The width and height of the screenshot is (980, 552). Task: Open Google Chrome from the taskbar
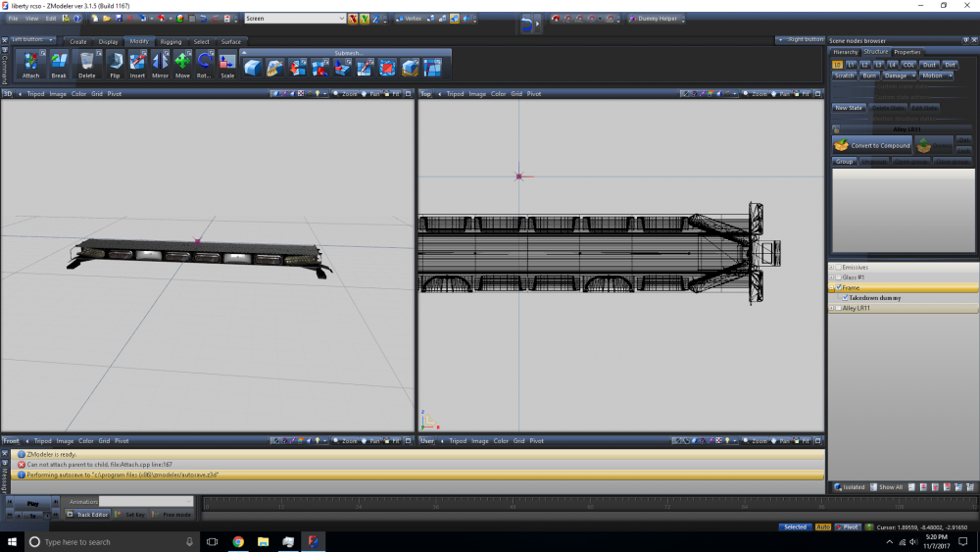tap(238, 541)
